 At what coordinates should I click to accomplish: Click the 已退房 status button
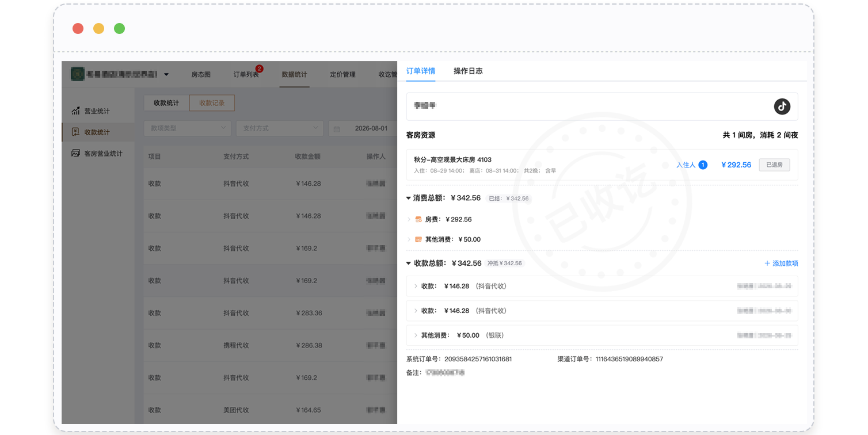774,165
